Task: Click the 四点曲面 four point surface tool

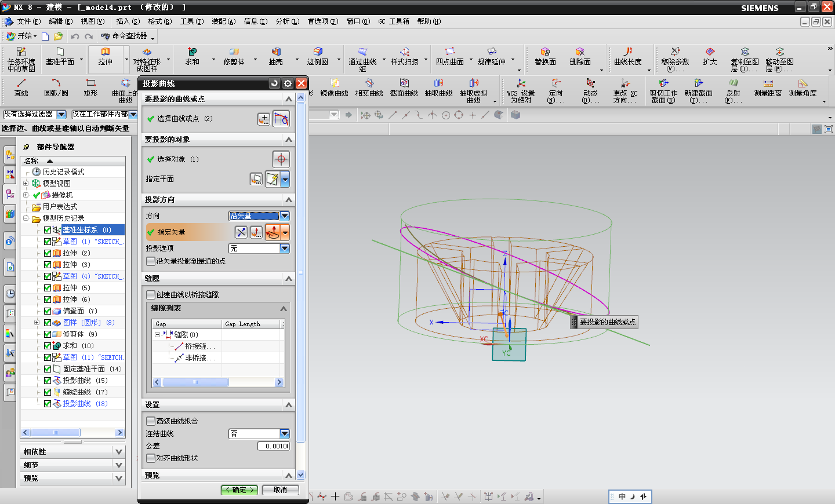Action: click(450, 57)
